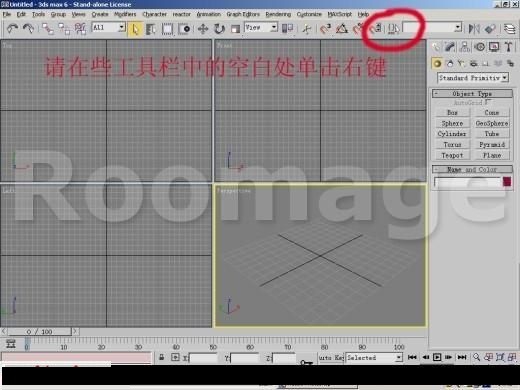520x390 pixels.
Task: Click the Unlink Selection tool
Action: (x=64, y=29)
